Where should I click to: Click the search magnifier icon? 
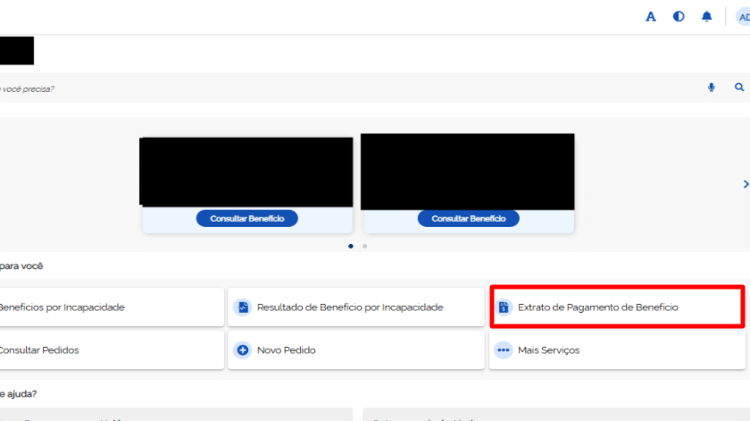pyautogui.click(x=740, y=88)
